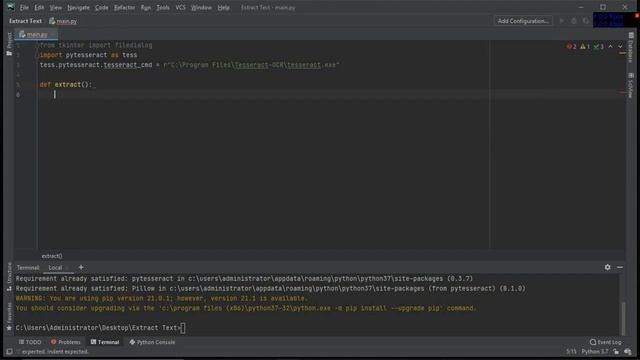This screenshot has width=640, height=360.
Task: Open the Database tool window
Action: 631,47
